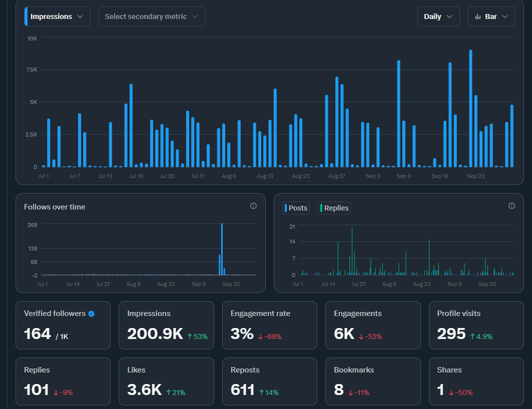Open the Bar chart type selector
532x409 pixels.
[491, 16]
